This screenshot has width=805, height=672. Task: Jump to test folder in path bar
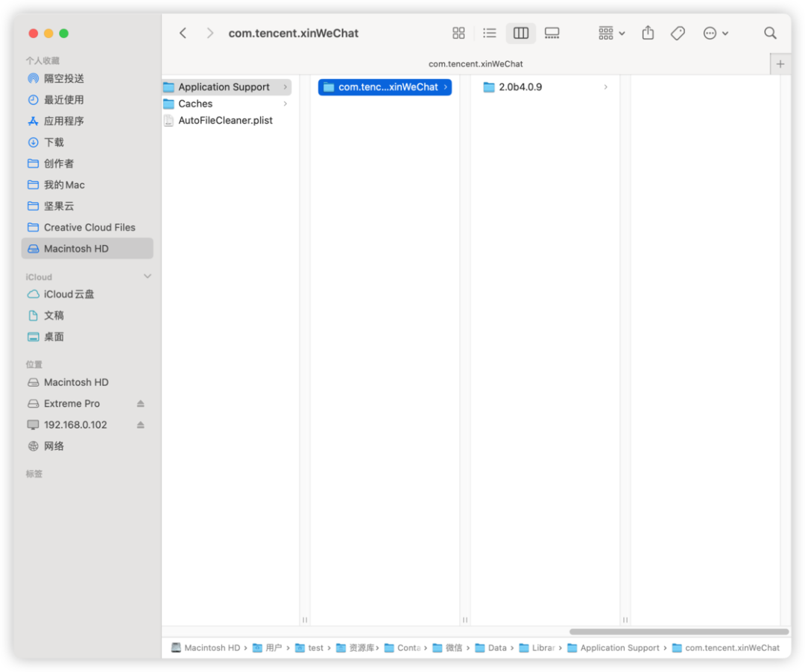[x=309, y=648]
